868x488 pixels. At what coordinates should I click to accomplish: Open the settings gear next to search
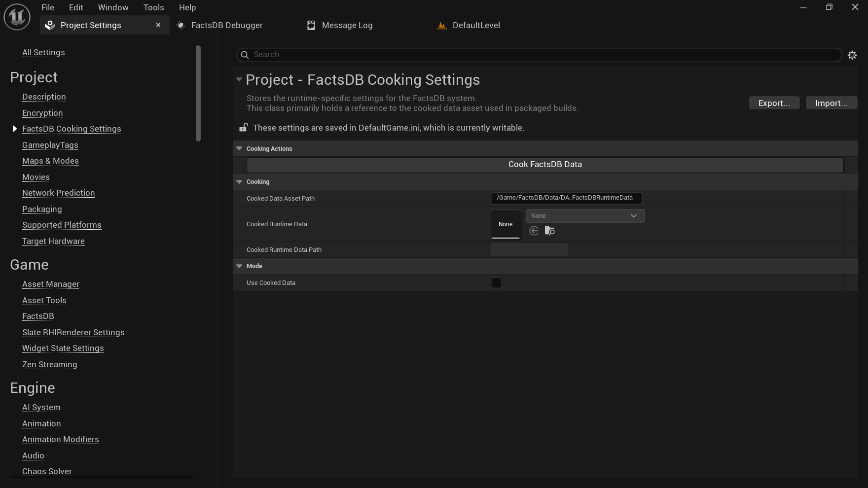click(x=852, y=55)
